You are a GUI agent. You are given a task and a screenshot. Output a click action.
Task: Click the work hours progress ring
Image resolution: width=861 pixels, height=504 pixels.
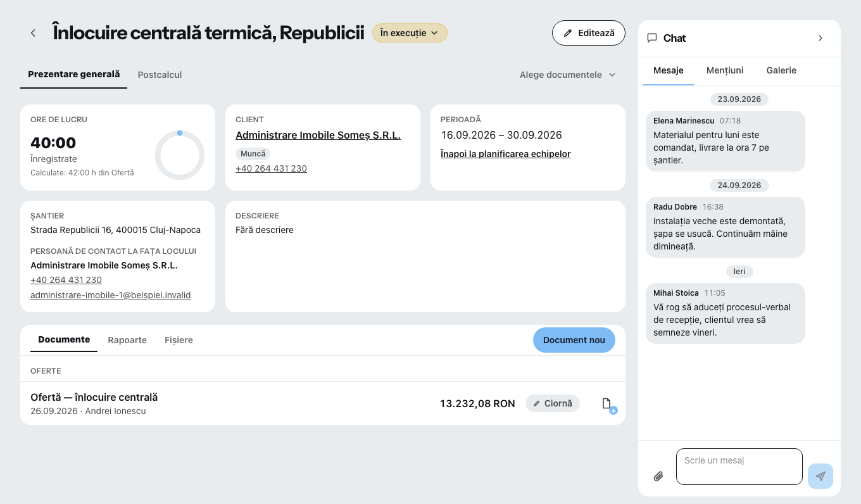(x=180, y=155)
